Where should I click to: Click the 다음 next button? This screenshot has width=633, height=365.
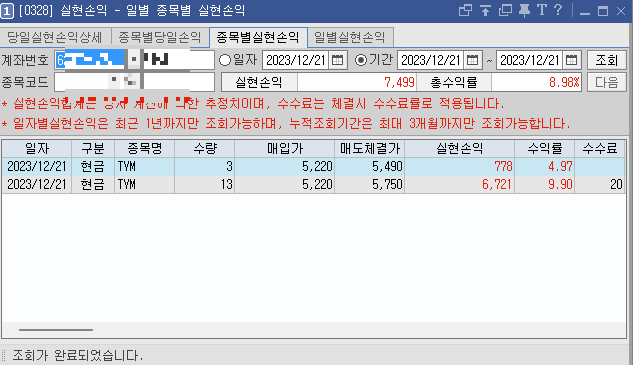point(606,82)
